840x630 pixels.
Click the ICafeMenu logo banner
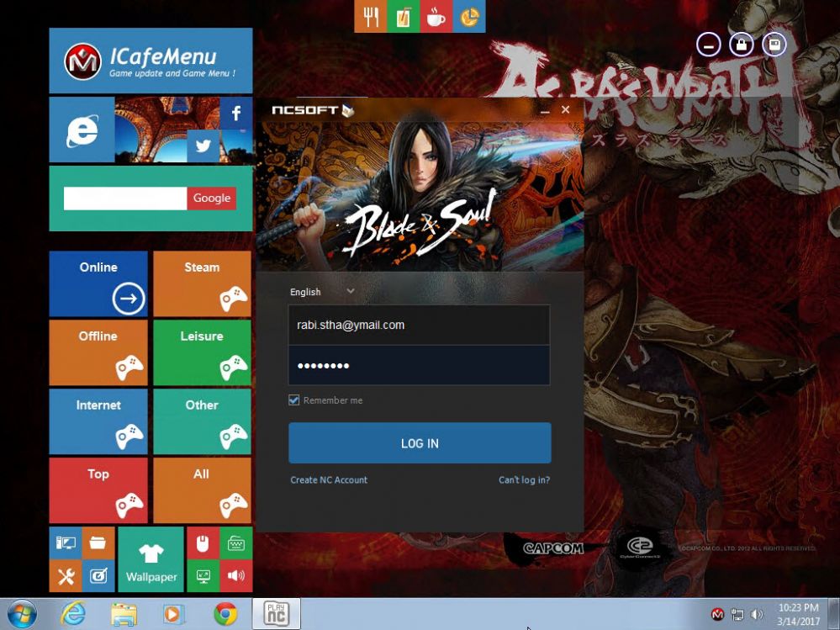point(151,61)
